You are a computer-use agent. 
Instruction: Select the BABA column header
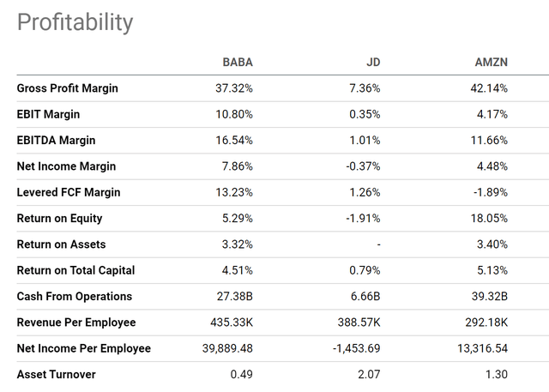pyautogui.click(x=237, y=63)
